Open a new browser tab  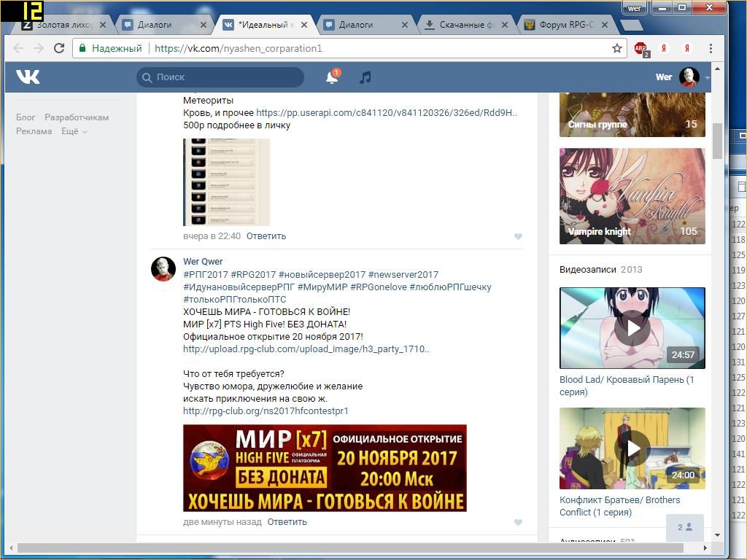click(x=631, y=25)
